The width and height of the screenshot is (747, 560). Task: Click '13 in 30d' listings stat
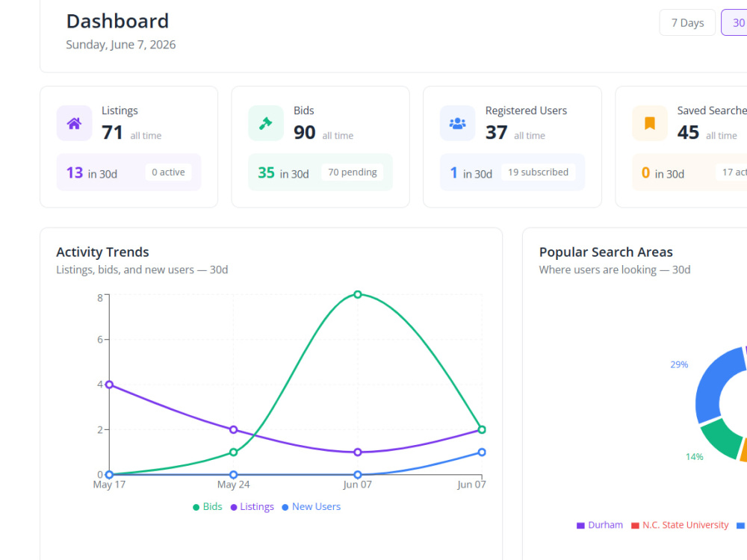91,173
